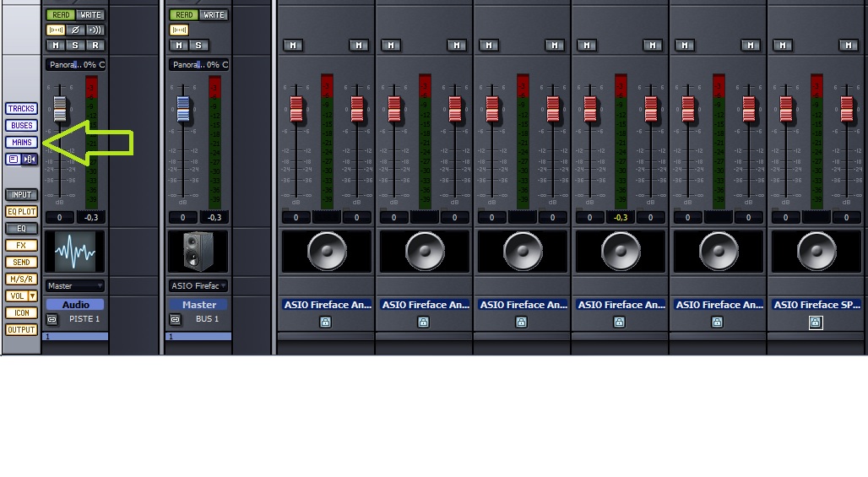The image size is (868, 477).
Task: Arm the Audio track for recording with R
Action: point(95,46)
